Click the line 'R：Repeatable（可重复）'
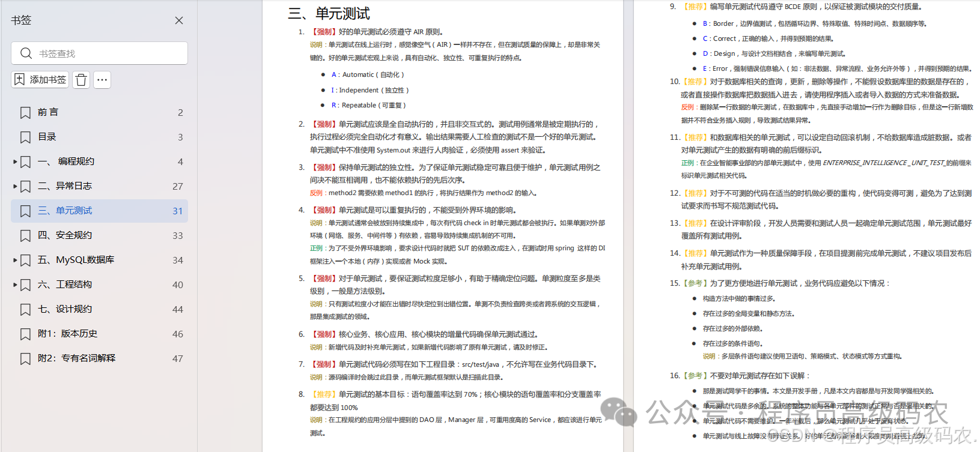This screenshot has height=452, width=980. pos(369,105)
